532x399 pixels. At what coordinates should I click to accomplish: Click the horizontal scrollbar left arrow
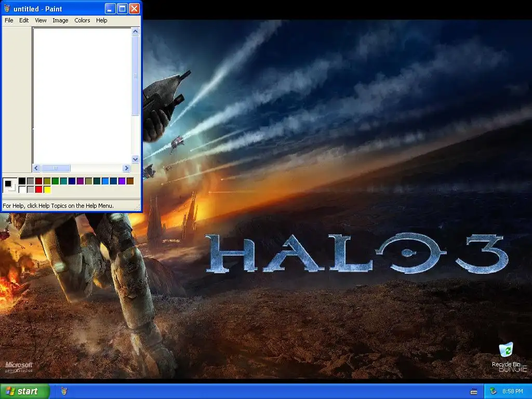pos(36,168)
